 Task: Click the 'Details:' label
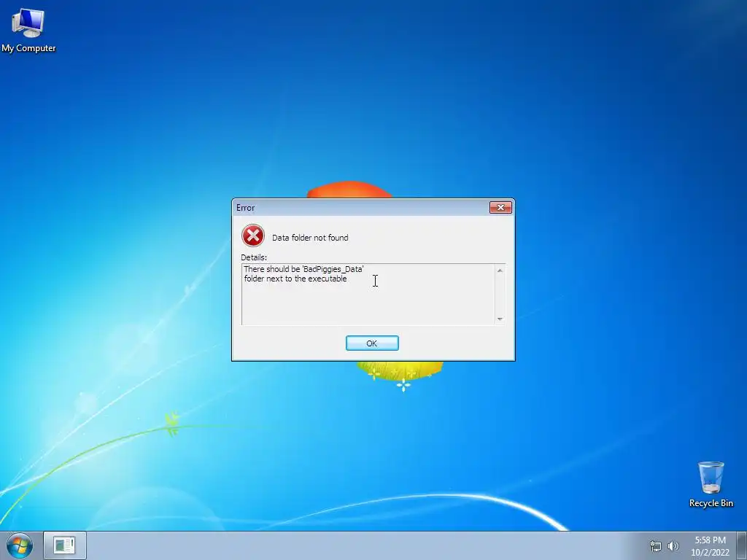pyautogui.click(x=254, y=257)
